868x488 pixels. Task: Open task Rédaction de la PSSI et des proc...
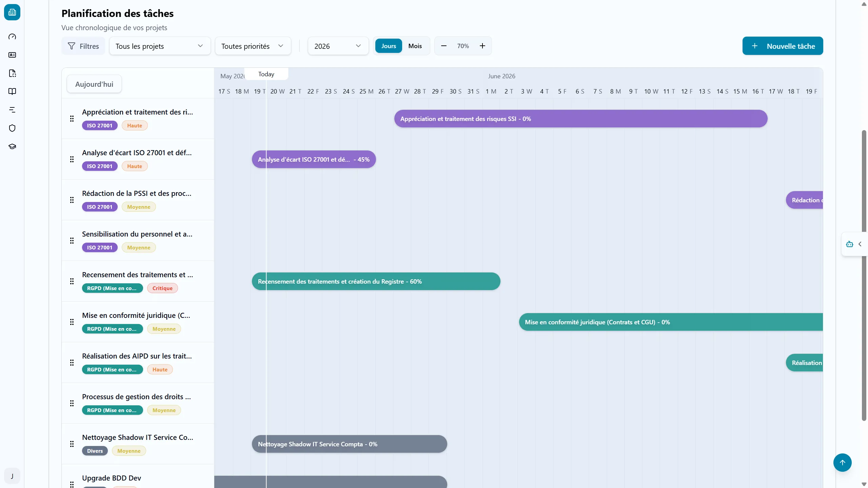point(137,193)
